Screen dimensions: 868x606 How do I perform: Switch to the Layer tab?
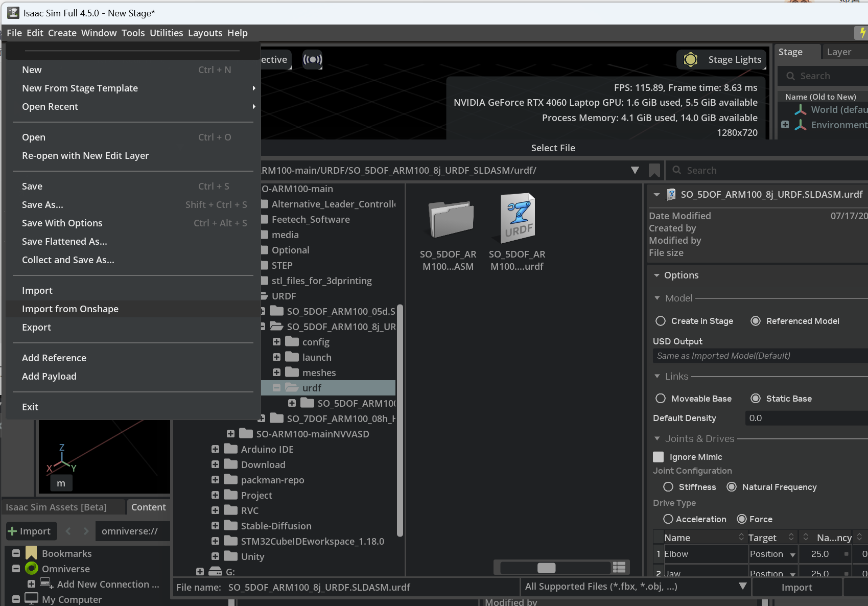click(x=839, y=52)
